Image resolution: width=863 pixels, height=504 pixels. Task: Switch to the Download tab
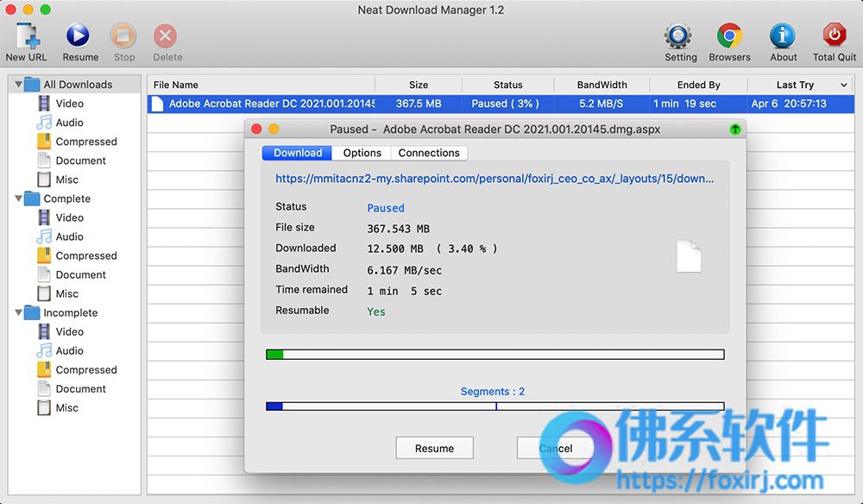[297, 153]
